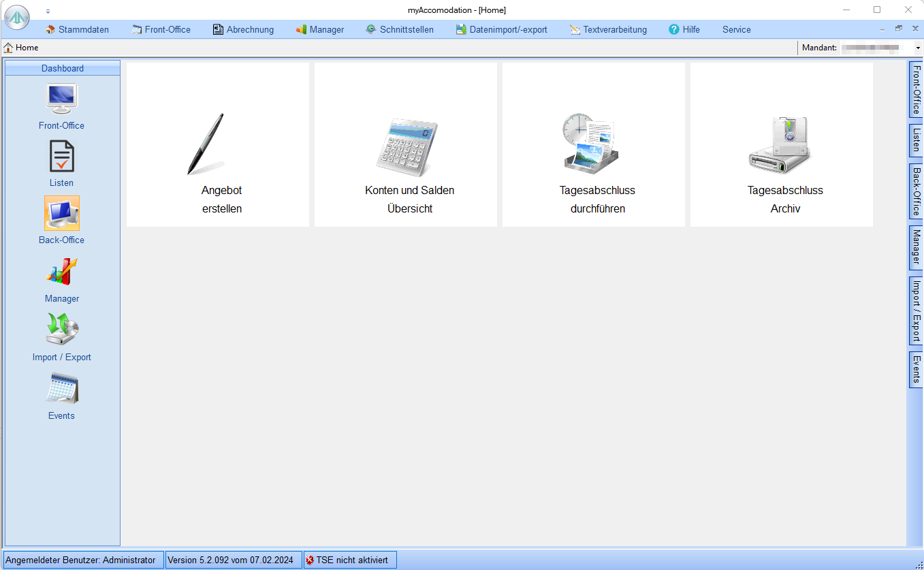Viewport: 924px width, 570px height.
Task: Open the Manager bar chart icon
Action: tap(61, 272)
